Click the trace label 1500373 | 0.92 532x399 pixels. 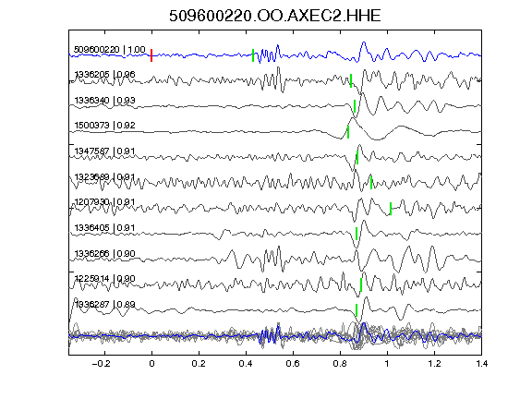click(x=104, y=126)
